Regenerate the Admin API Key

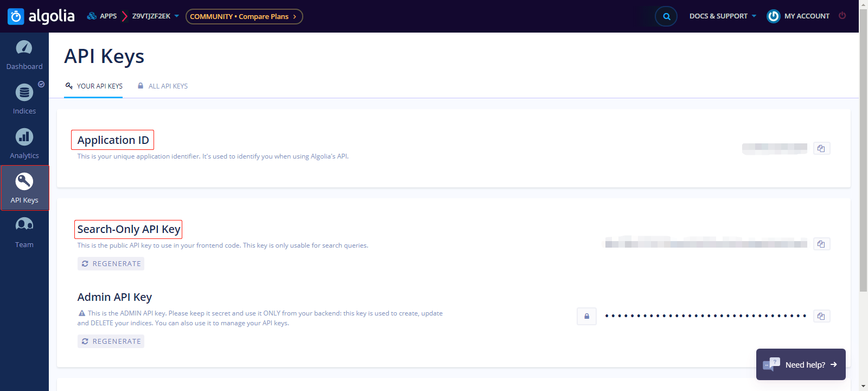[x=111, y=341]
